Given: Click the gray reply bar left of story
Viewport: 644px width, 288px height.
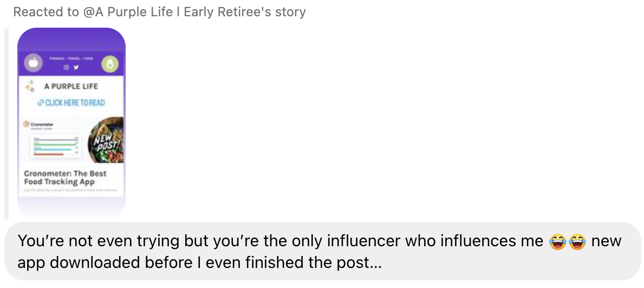Looking at the screenshot, I should coord(6,123).
